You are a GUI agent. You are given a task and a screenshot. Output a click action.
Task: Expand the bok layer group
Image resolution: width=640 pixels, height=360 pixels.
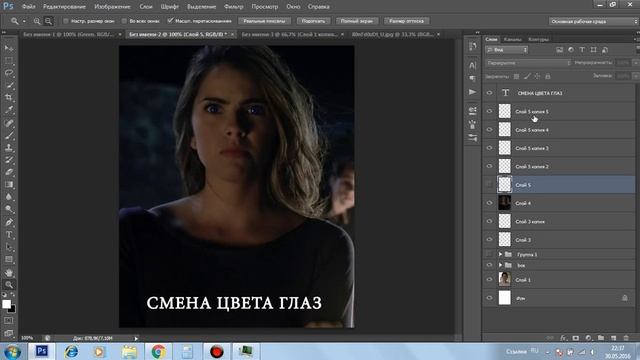[500, 265]
